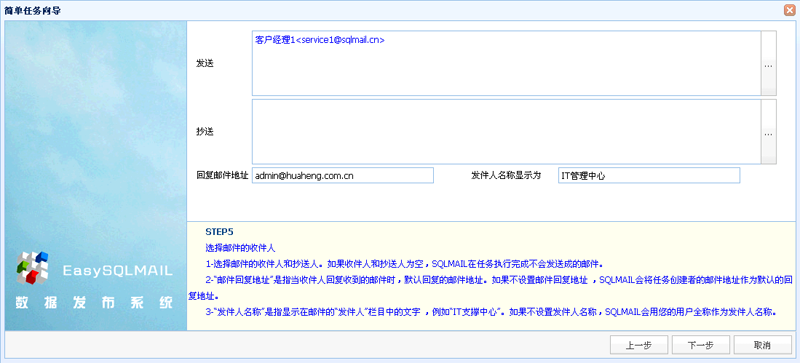Click the 简单任务向导 window title
Screen dimensions: 800x363
point(33,10)
